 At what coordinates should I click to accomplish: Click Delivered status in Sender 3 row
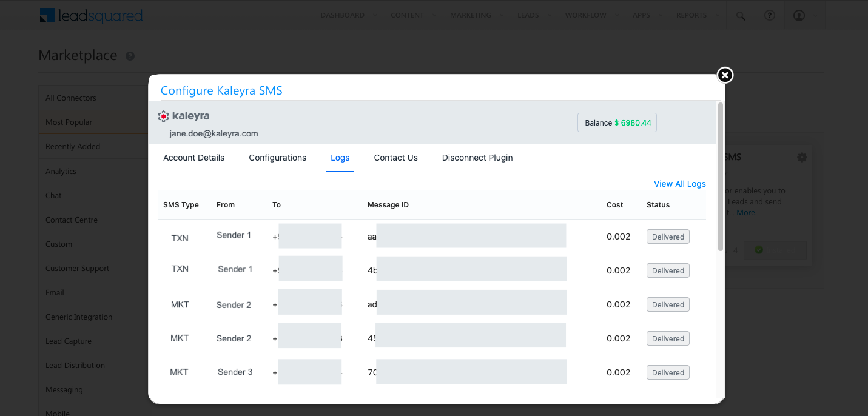[668, 373]
